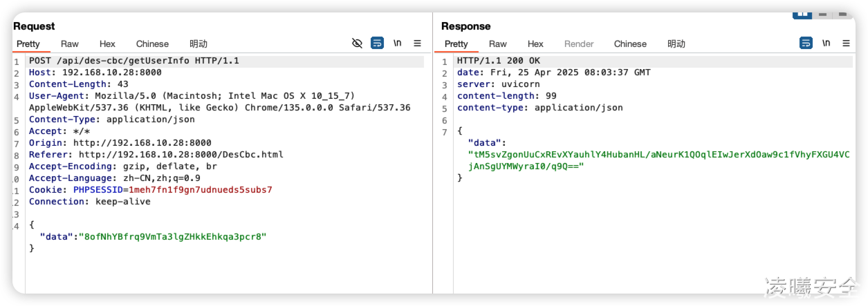
Task: Select the side-by-side layout icon
Action: click(802, 14)
